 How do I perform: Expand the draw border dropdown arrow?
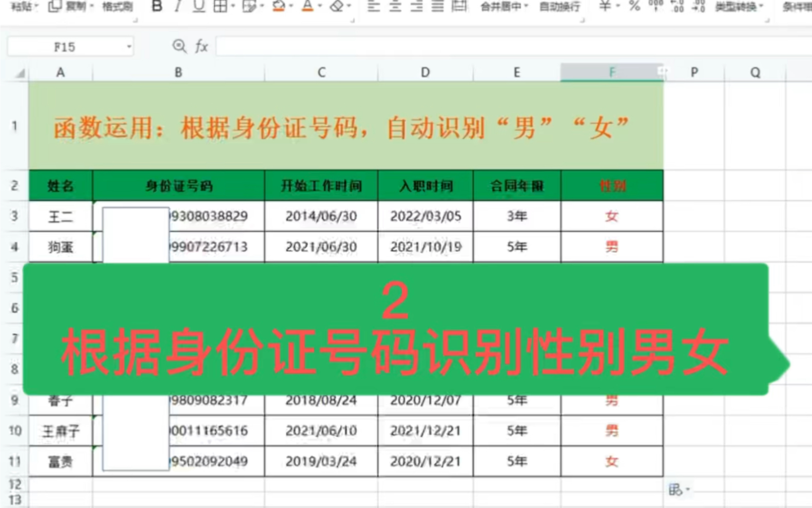tap(262, 6)
